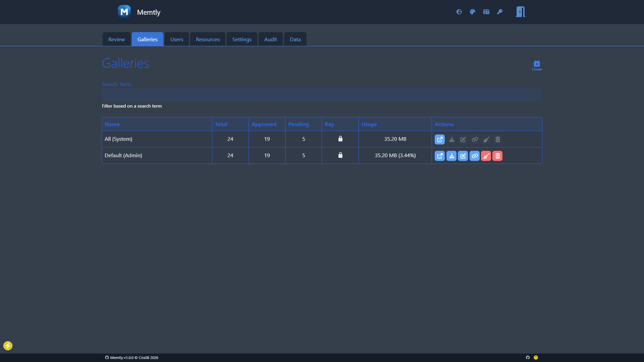Go to the Resources tab
This screenshot has width=644, height=362.
tap(208, 39)
